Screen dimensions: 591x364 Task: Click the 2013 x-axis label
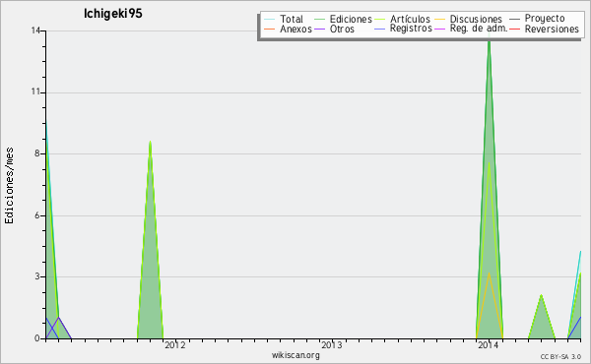pyautogui.click(x=332, y=345)
